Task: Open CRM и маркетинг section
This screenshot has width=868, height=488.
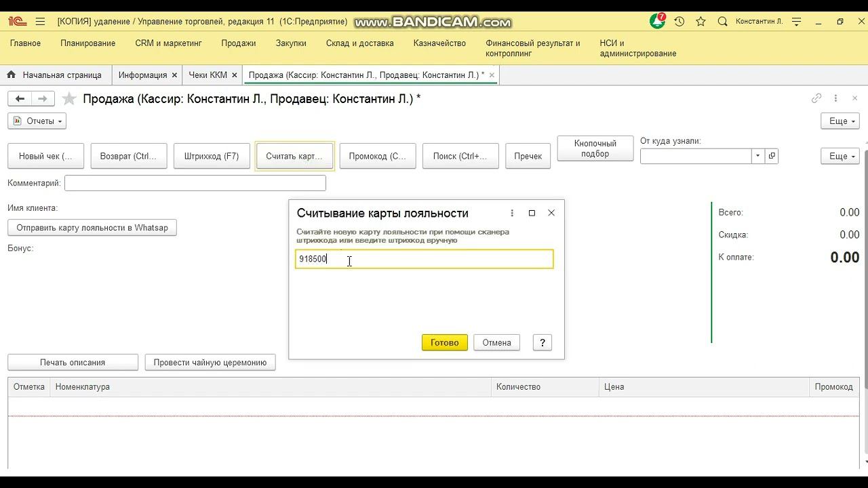Action: [x=168, y=43]
